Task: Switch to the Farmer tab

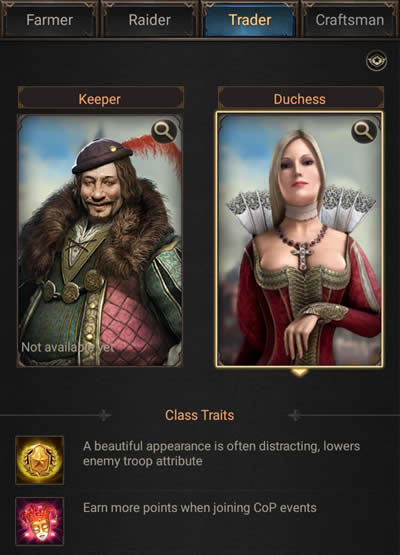Action: tap(50, 20)
